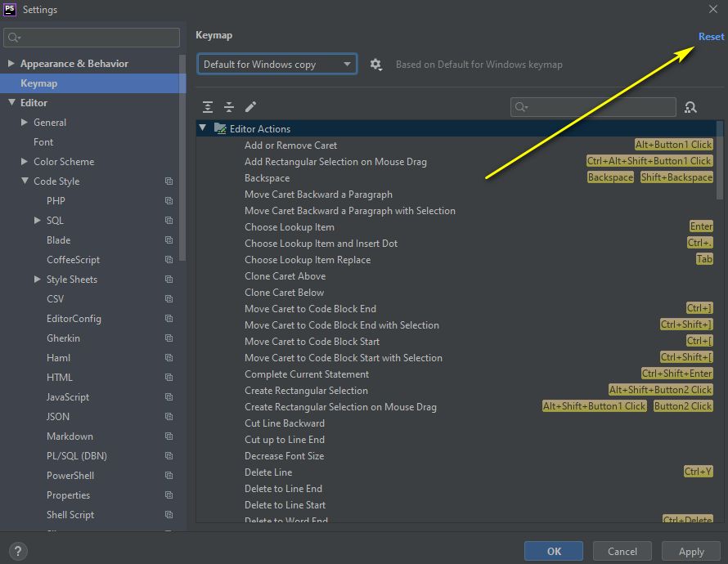Expand the SQL node arrow

click(37, 221)
